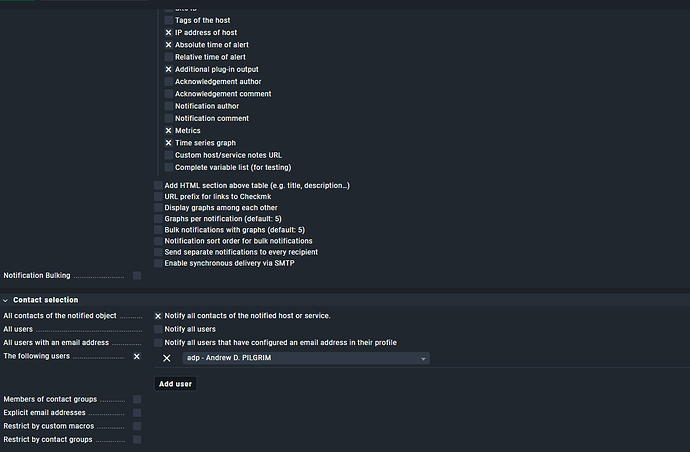Viewport: 690px width, 452px height.
Task: Uncheck Notify all contacts of notified host
Action: 158,316
